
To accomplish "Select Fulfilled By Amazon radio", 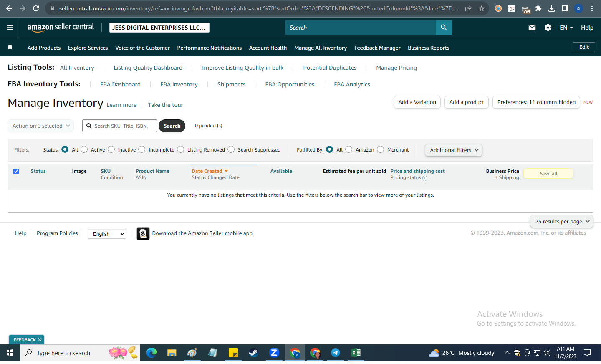I will point(349,149).
